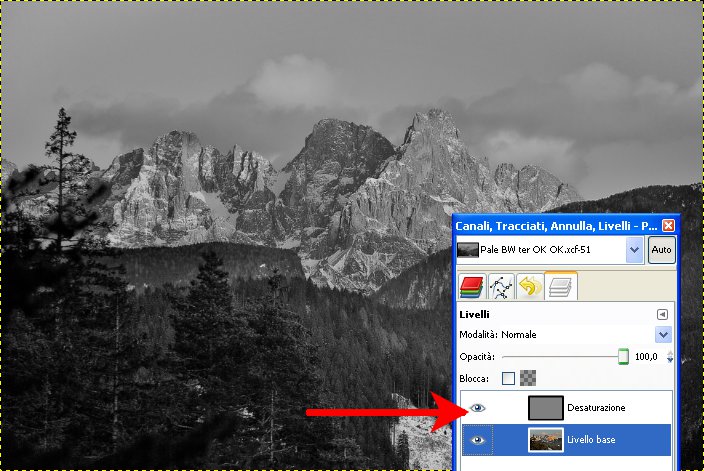The image size is (704, 471).
Task: Enable the Blocca lock pixels checkbox
Action: (x=508, y=378)
